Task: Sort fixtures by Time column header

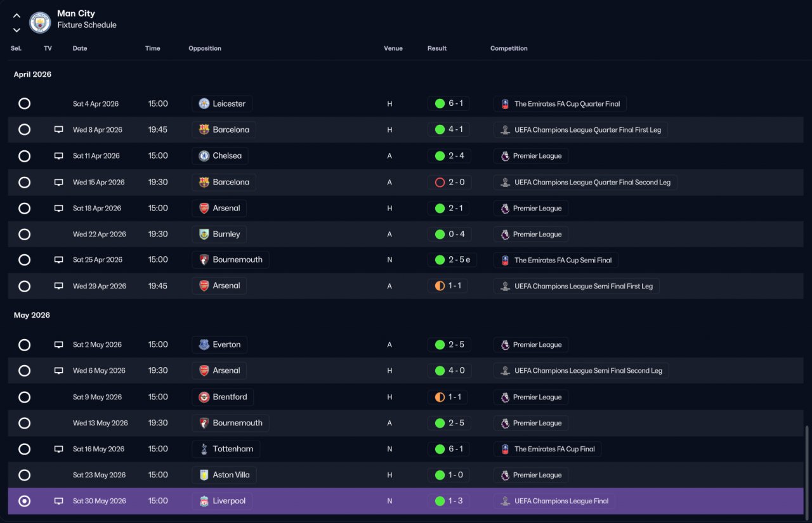Action: pos(153,48)
